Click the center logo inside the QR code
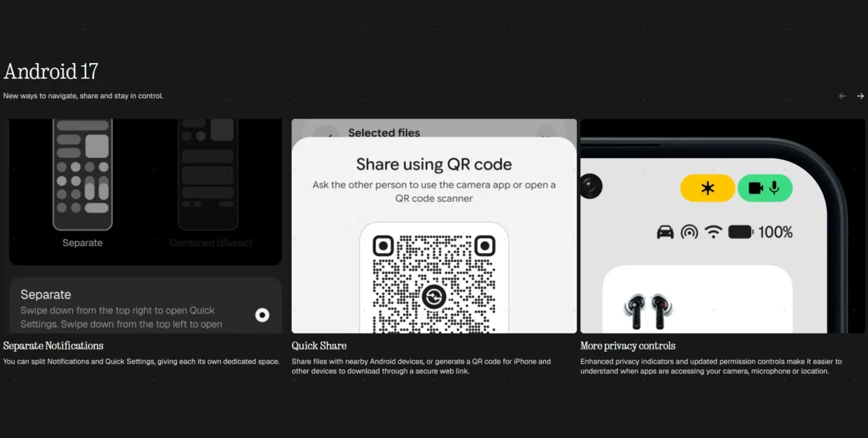This screenshot has height=438, width=868. [434, 297]
